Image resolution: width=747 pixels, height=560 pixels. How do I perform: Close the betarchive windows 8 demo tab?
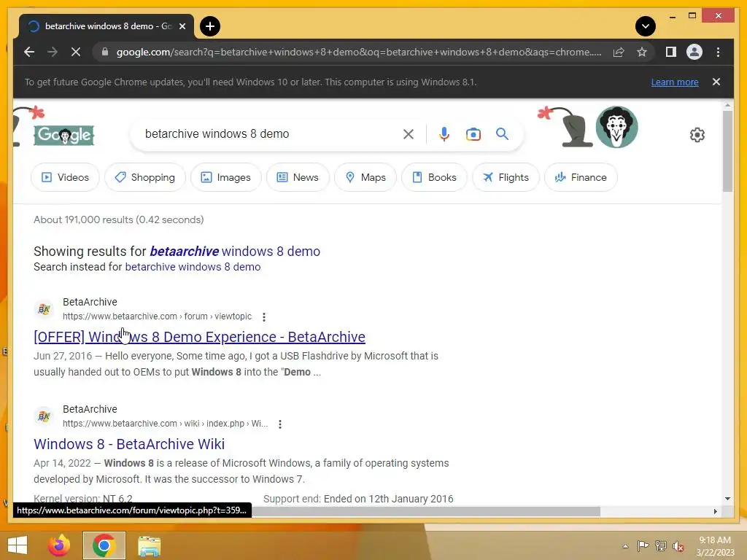[x=182, y=26]
